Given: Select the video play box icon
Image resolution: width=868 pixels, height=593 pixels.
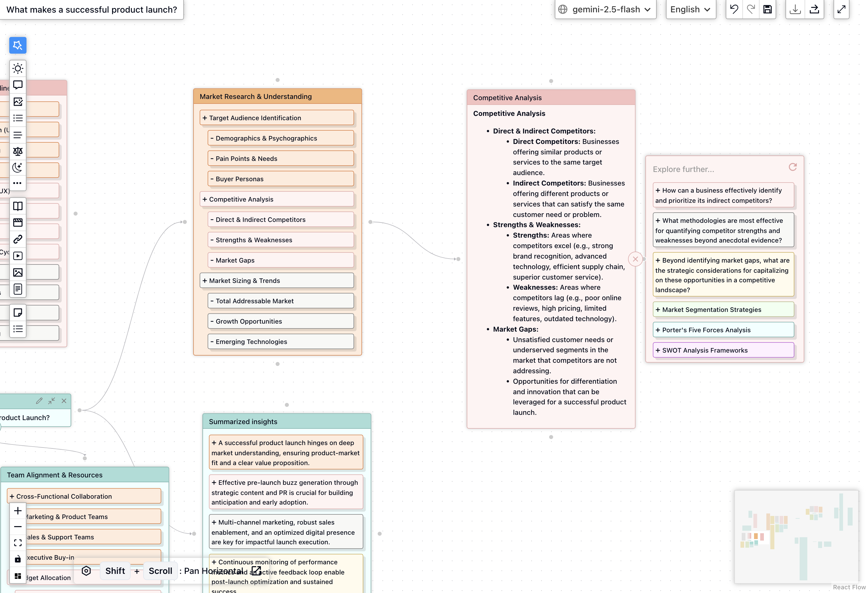Looking at the screenshot, I should tap(18, 256).
